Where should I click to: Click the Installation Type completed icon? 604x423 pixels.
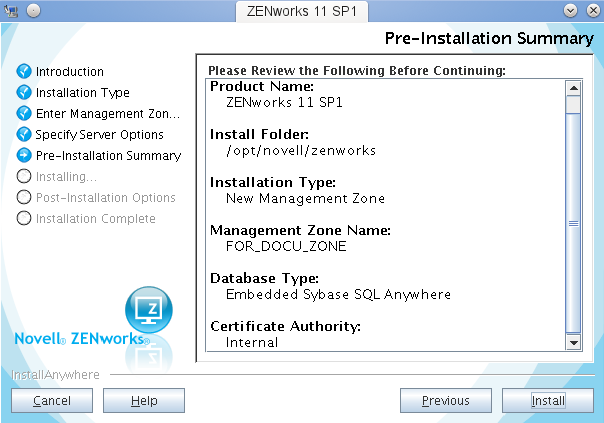25,93
